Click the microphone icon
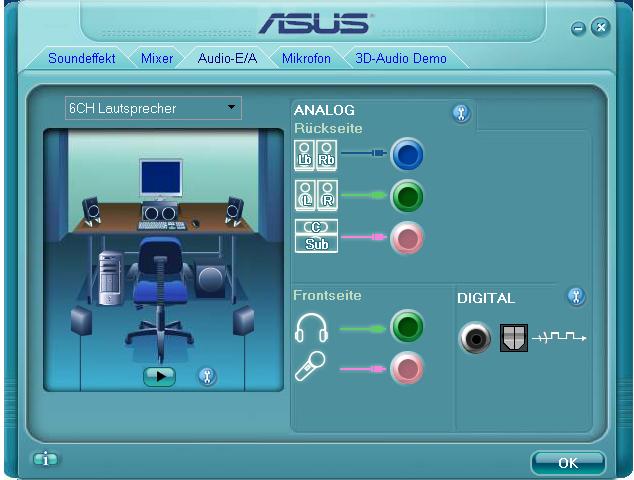 pyautogui.click(x=310, y=366)
